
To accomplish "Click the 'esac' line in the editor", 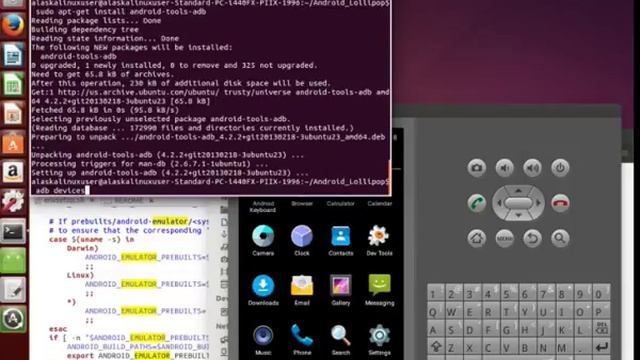I will [58, 329].
